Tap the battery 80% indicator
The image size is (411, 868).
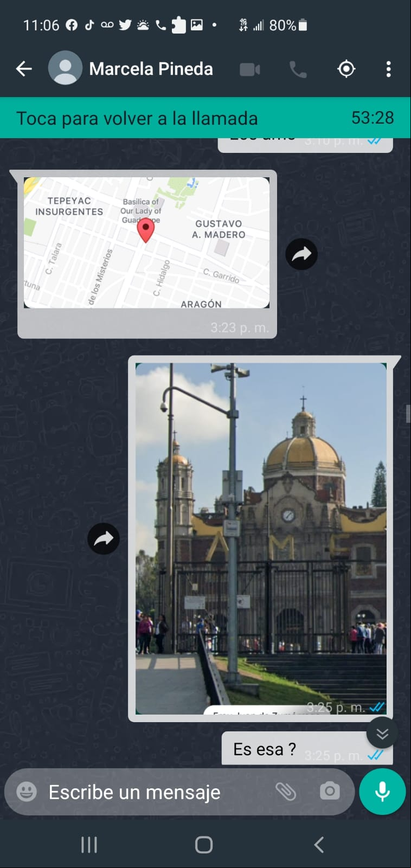288,25
